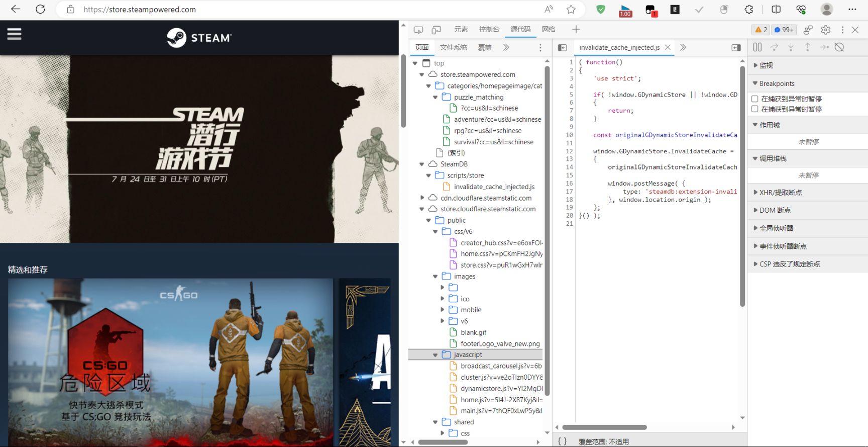Open footerLogo_valve_new.png file
Screen dimensions: 868x447
point(500,344)
